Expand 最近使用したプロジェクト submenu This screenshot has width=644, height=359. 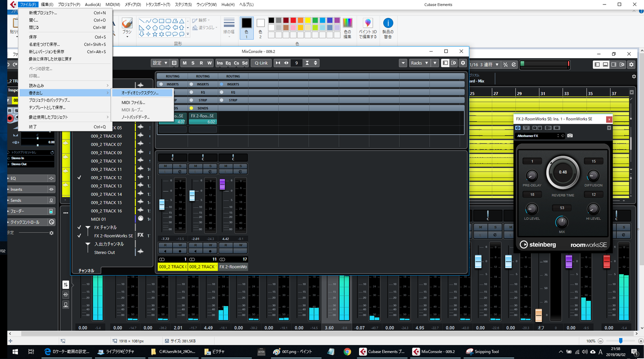65,117
